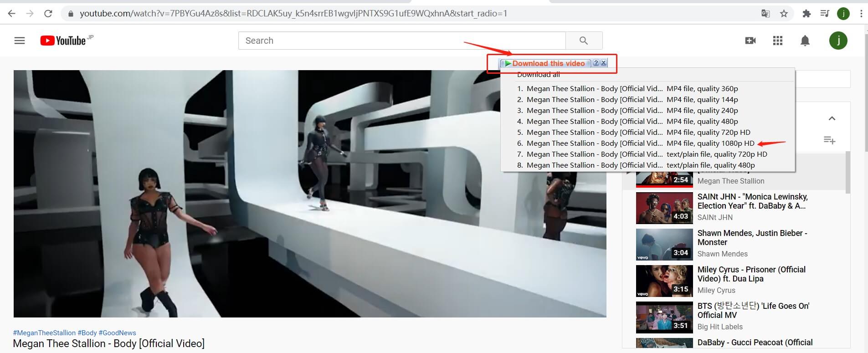Viewport: 868px width, 353px height.
Task: Bookmark this page with the star icon
Action: coord(784,14)
